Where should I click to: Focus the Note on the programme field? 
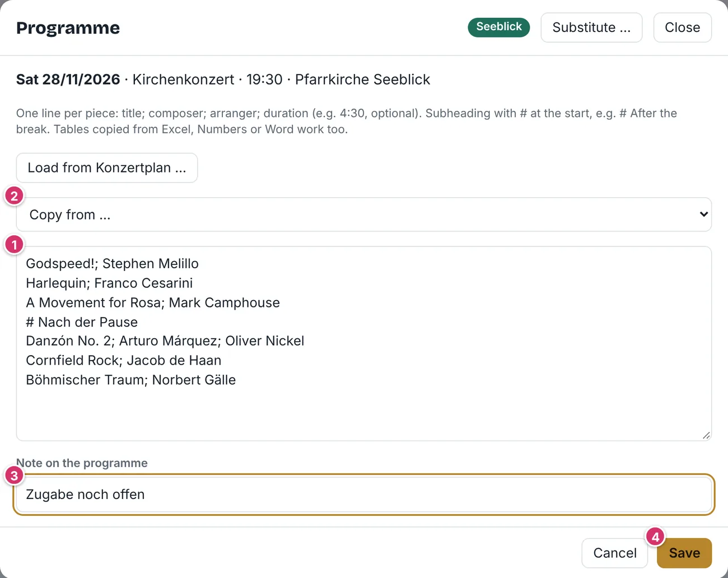(x=364, y=495)
